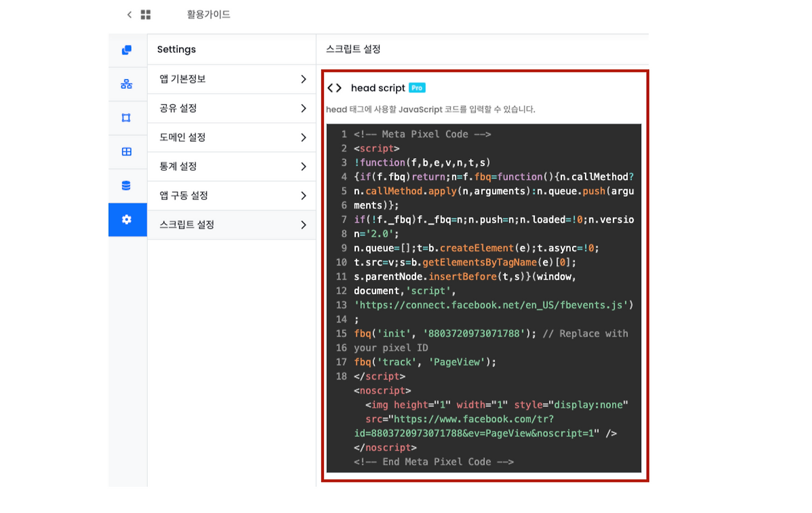
Task: Click the code brackets icon beside head script
Action: [336, 88]
